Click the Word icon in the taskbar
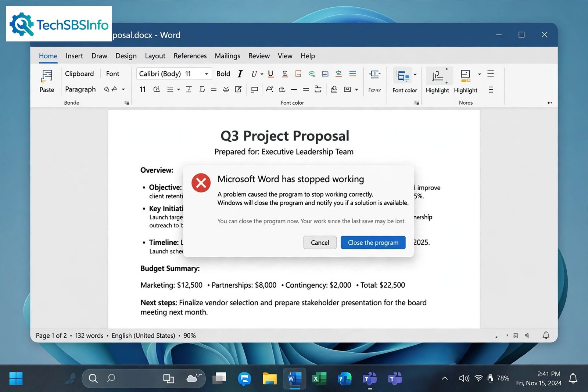The width and height of the screenshot is (588, 392). pos(294,378)
